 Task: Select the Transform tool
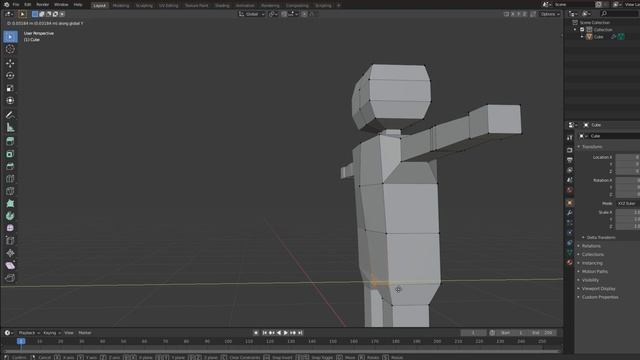pyautogui.click(x=10, y=100)
